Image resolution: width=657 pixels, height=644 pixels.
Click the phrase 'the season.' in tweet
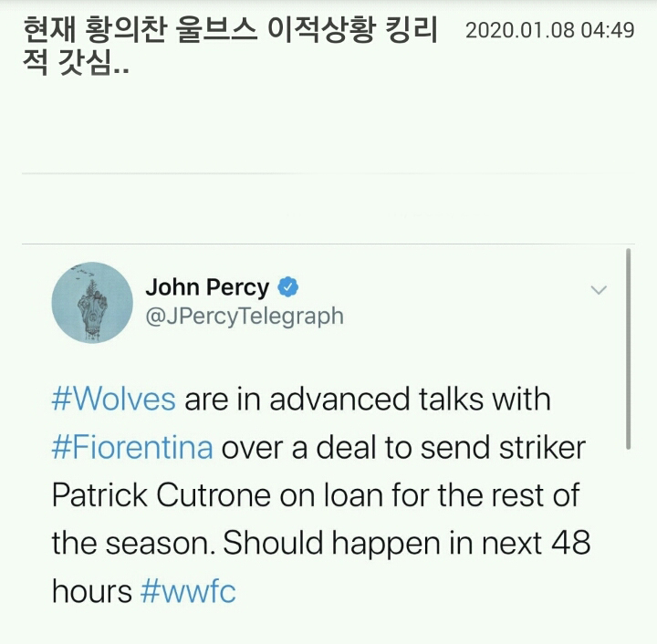133,544
